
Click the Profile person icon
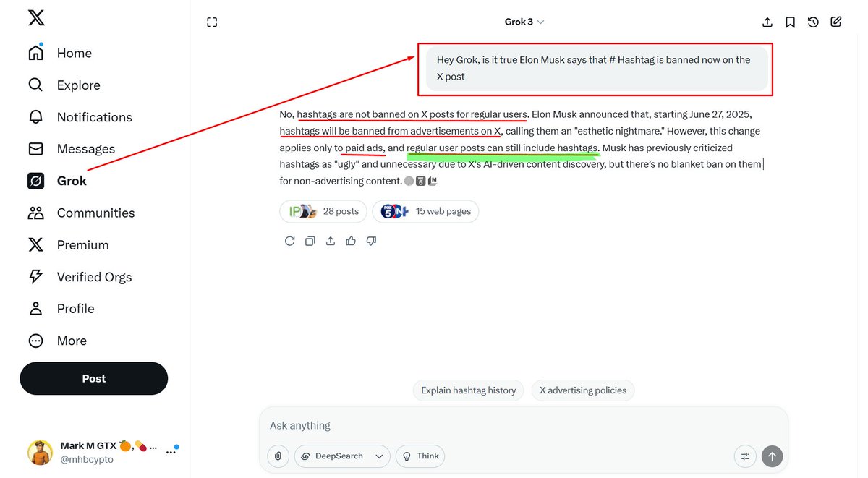tap(35, 308)
